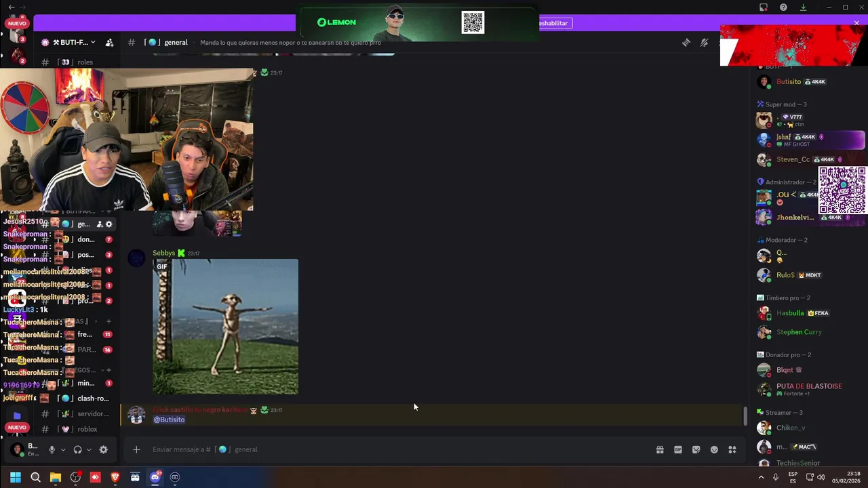Viewport: 868px width, 488px height.
Task: Open the min... channel in list
Action: pos(77,383)
